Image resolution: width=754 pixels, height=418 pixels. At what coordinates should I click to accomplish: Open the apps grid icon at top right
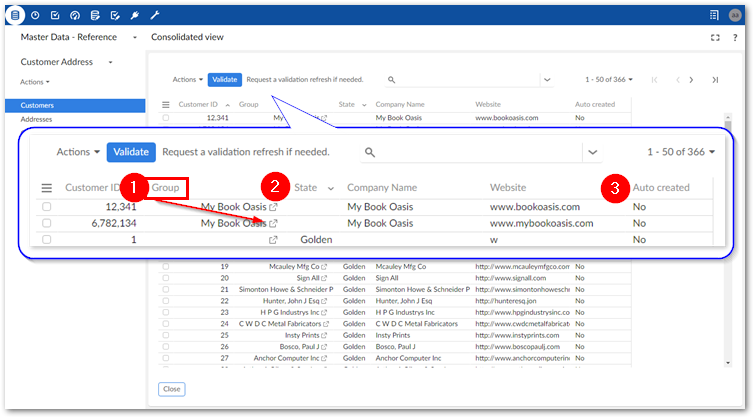click(714, 15)
